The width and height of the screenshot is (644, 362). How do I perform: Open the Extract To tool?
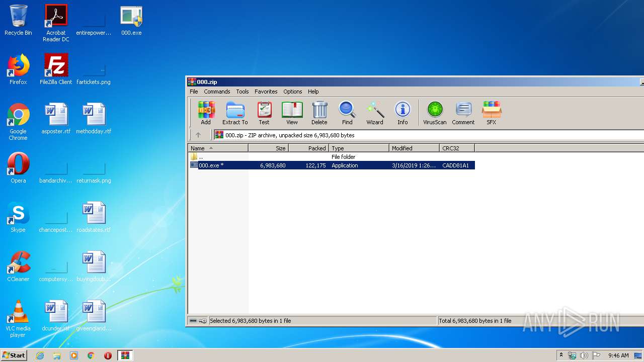click(x=235, y=113)
